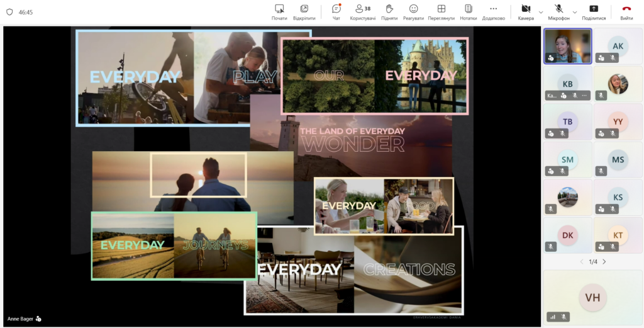Click the shield icon beside the meeting timer
The width and height of the screenshot is (644, 328).
9,12
